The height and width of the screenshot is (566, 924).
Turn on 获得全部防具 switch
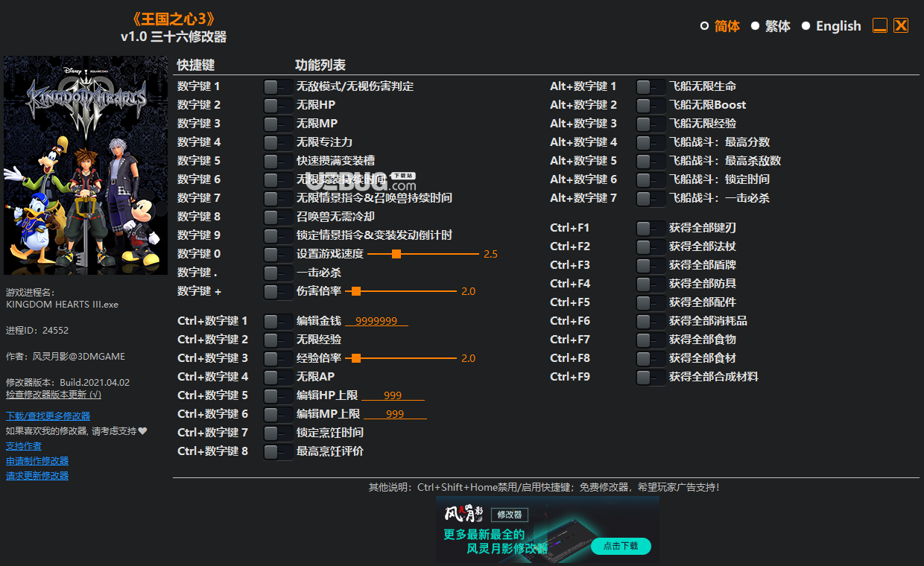pyautogui.click(x=651, y=284)
